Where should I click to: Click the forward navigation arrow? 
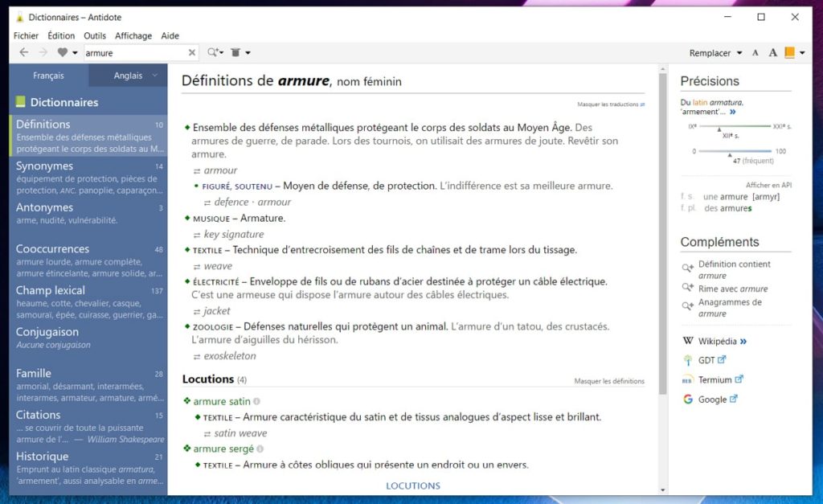click(x=43, y=52)
